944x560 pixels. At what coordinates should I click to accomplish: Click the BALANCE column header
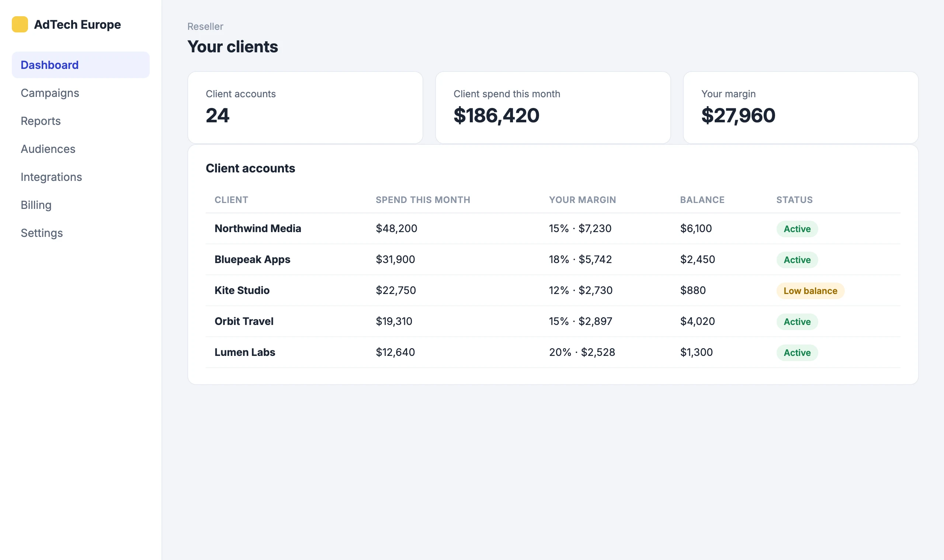click(702, 200)
